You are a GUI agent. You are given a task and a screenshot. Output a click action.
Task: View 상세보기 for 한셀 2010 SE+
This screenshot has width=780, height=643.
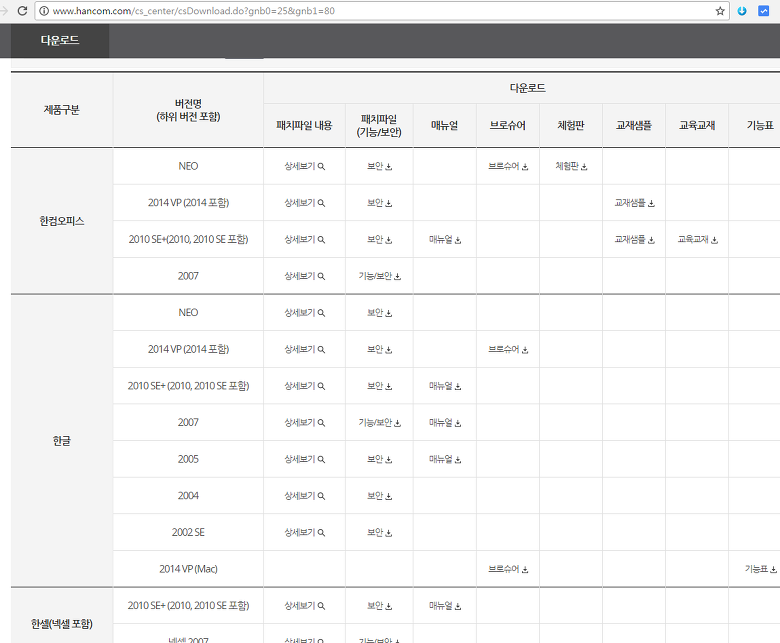304,606
